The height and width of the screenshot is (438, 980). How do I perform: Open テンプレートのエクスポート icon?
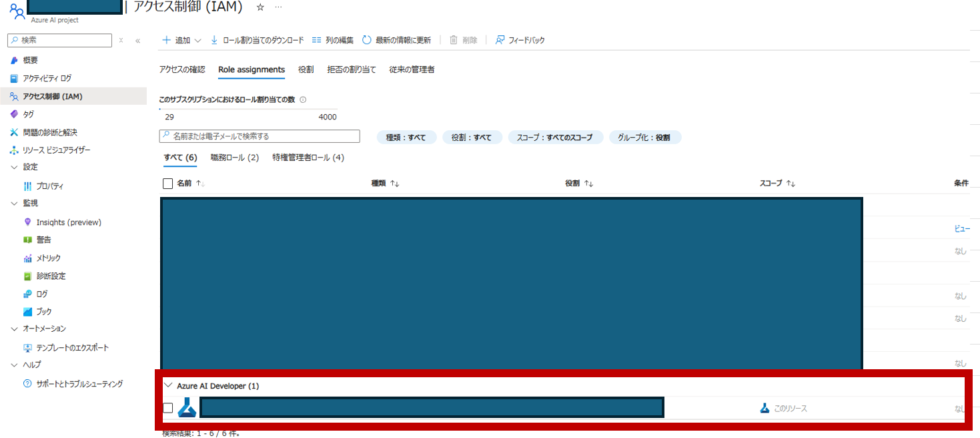click(x=27, y=348)
